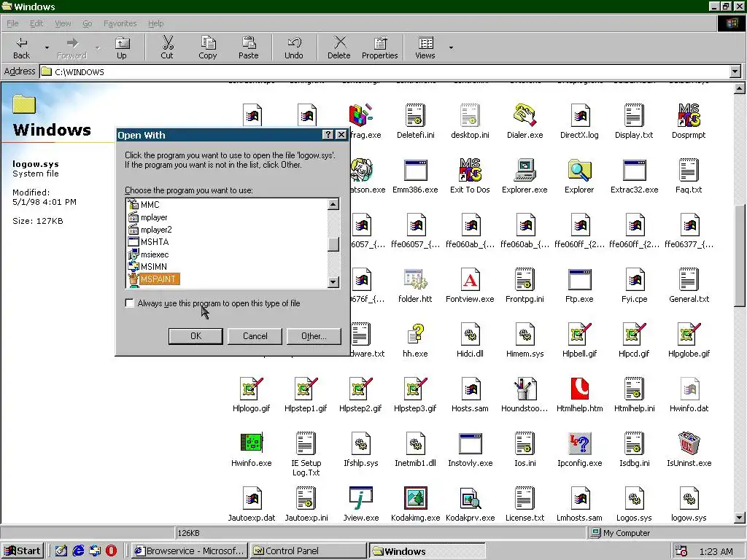Click the Open With help question button
Screen dimensions: 747x560
(x=328, y=135)
